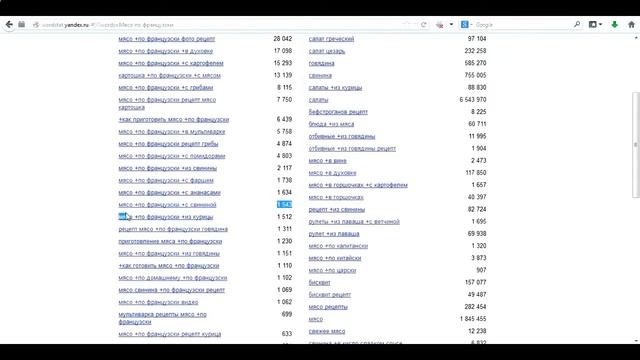
Task: Open 'салат цезарь' link
Action: [x=327, y=51]
